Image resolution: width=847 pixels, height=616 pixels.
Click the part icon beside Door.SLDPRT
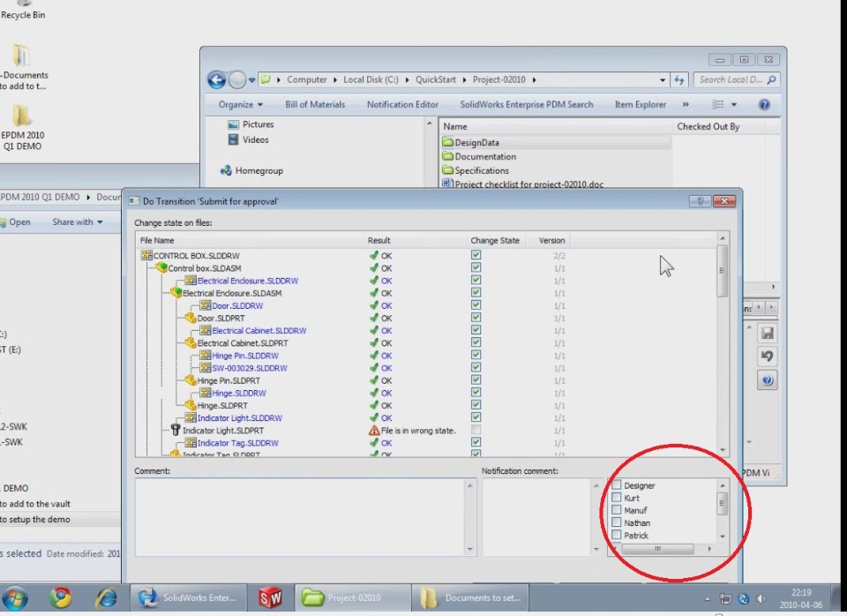tap(191, 318)
